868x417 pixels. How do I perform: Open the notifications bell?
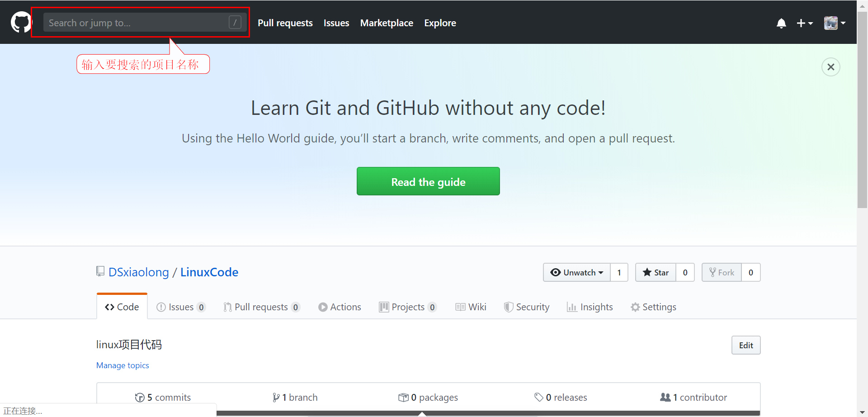[781, 23]
